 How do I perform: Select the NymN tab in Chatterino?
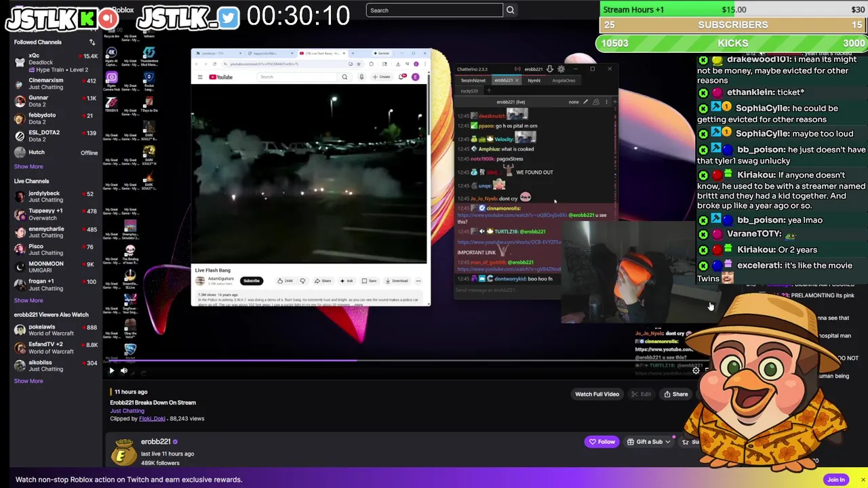tap(534, 81)
